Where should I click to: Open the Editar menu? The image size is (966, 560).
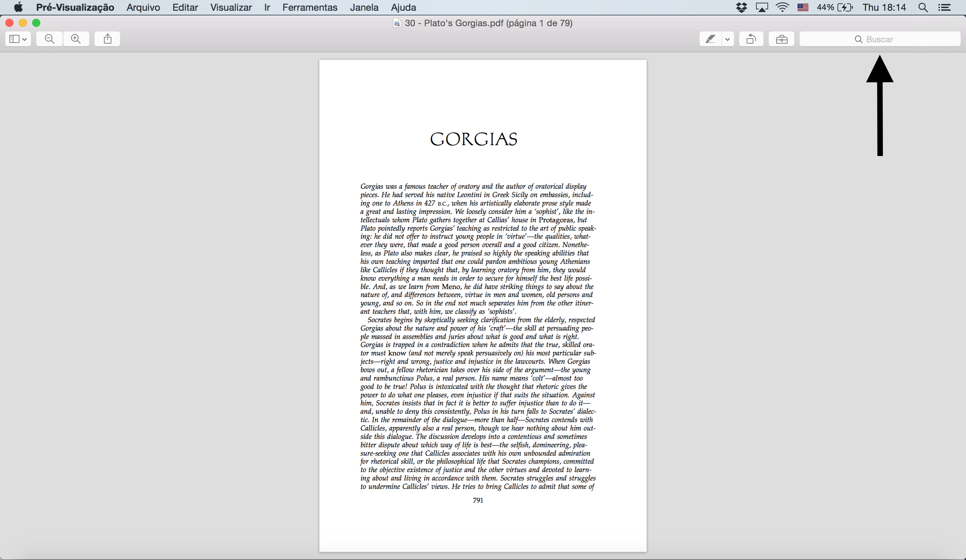(185, 7)
